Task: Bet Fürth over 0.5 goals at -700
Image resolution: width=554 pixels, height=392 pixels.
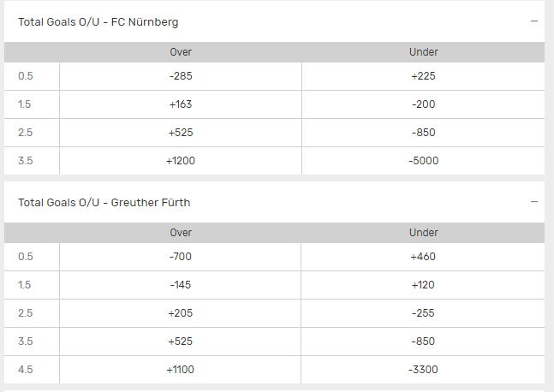Action: pos(181,257)
